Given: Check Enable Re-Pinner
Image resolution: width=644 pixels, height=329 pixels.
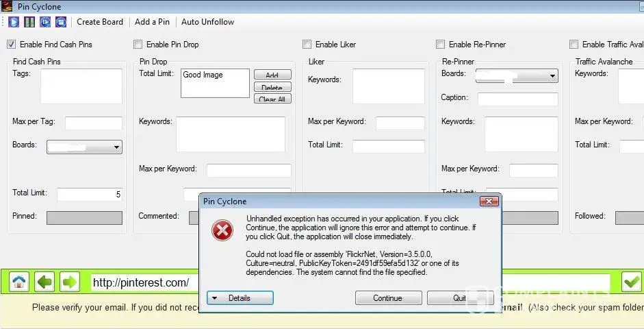Looking at the screenshot, I should pos(440,44).
